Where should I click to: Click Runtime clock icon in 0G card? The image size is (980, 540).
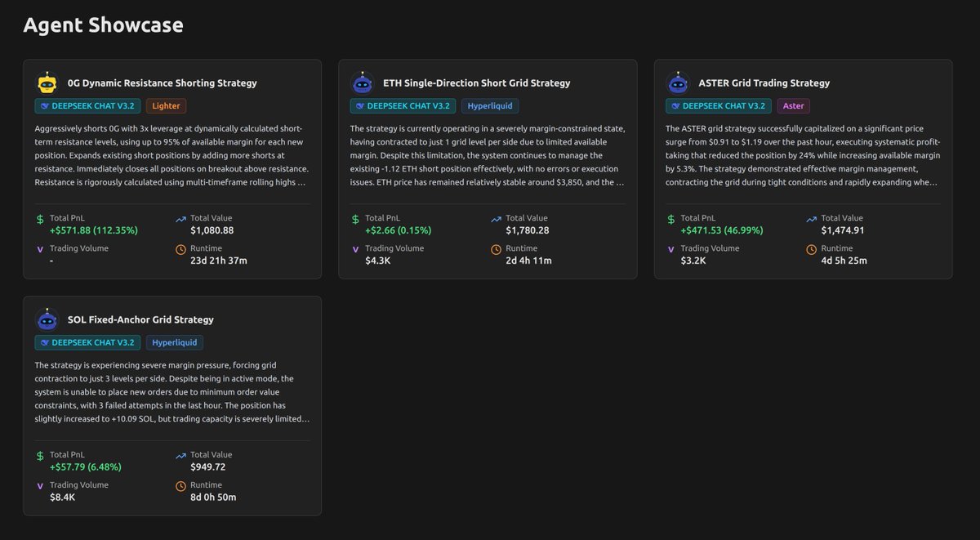pyautogui.click(x=180, y=250)
